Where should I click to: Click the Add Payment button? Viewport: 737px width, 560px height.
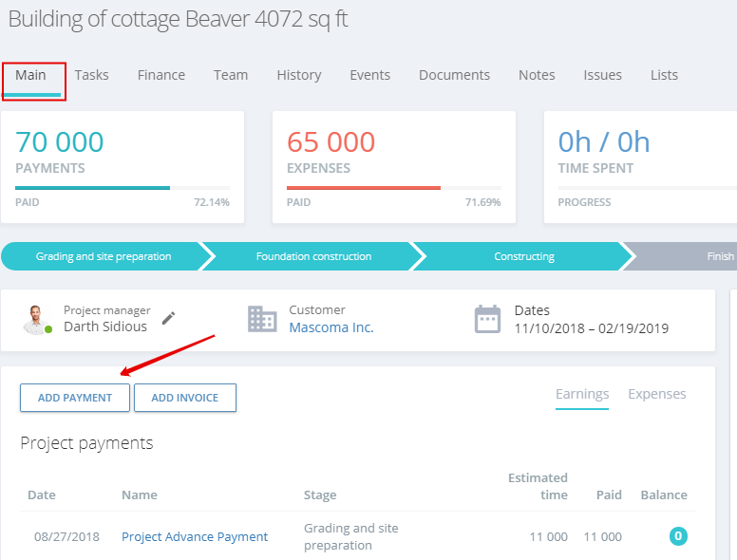tap(75, 398)
